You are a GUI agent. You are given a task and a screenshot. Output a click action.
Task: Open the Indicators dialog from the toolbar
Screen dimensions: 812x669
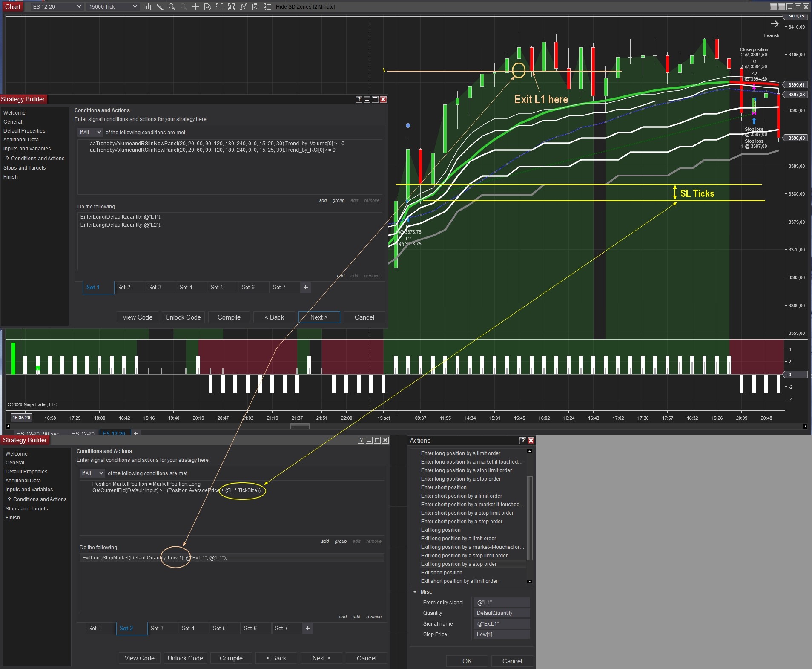[x=231, y=7]
